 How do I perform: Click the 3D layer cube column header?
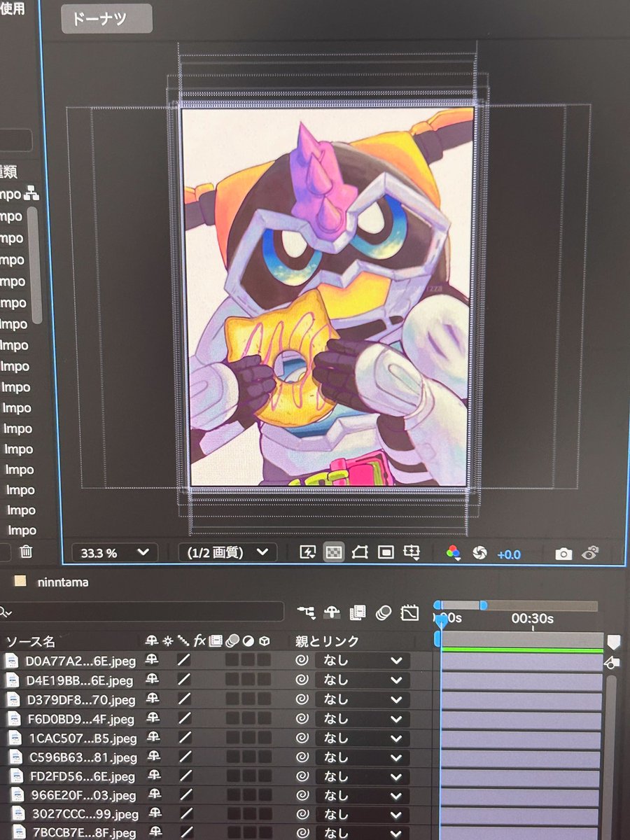[x=264, y=640]
